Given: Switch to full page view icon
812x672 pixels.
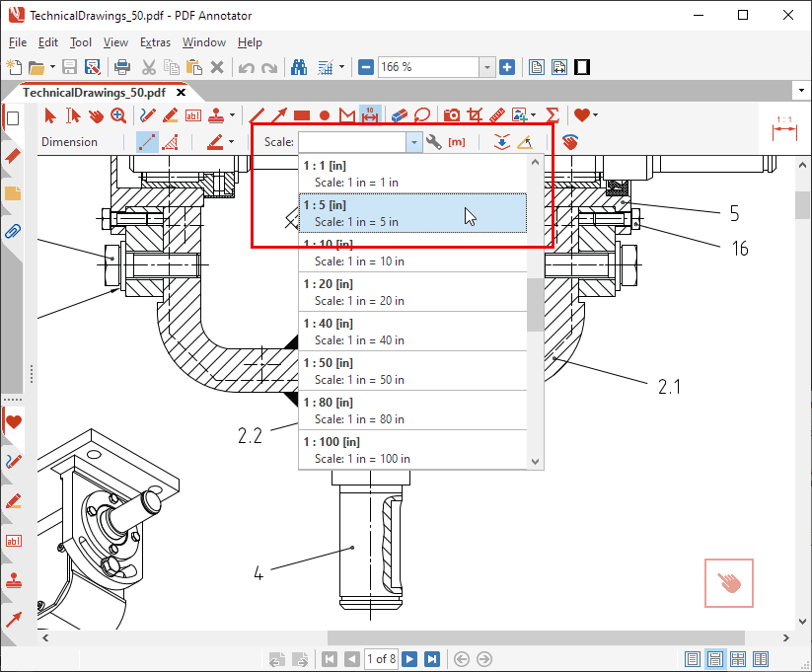Looking at the screenshot, I should (537, 67).
